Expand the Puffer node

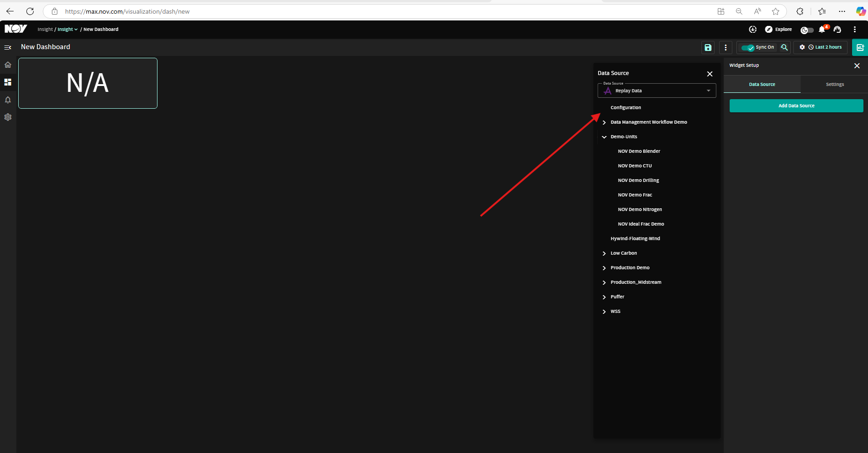[x=604, y=297]
